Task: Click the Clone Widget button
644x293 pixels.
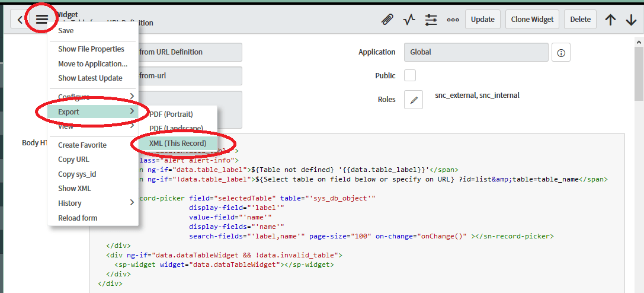Action: pos(532,20)
